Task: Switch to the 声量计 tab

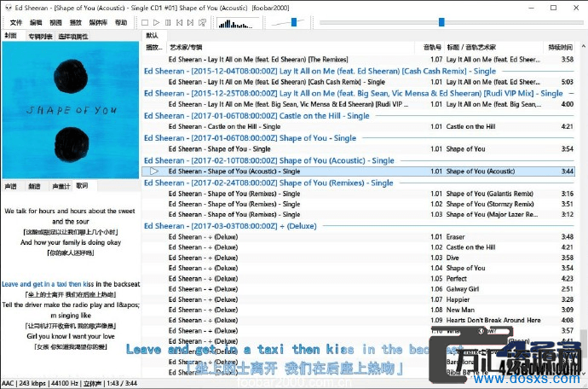Action: click(61, 186)
